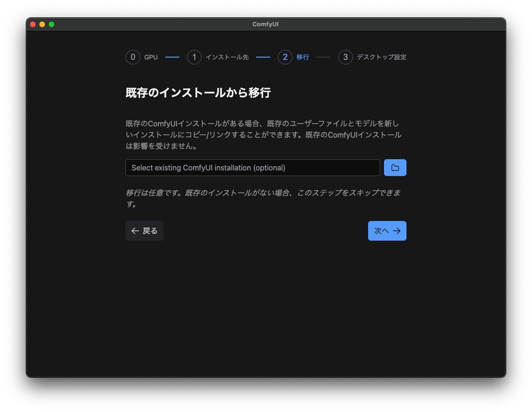Click the ComfyUI title in the title bar
The height and width of the screenshot is (412, 532).
[x=266, y=24]
